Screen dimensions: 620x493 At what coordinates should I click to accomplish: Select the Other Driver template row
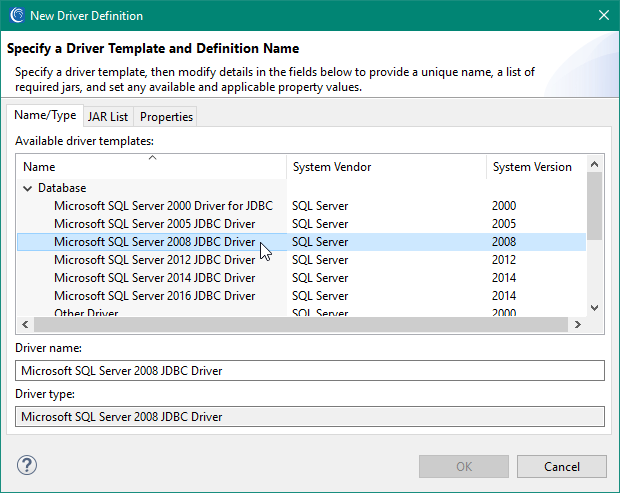pyautogui.click(x=301, y=311)
